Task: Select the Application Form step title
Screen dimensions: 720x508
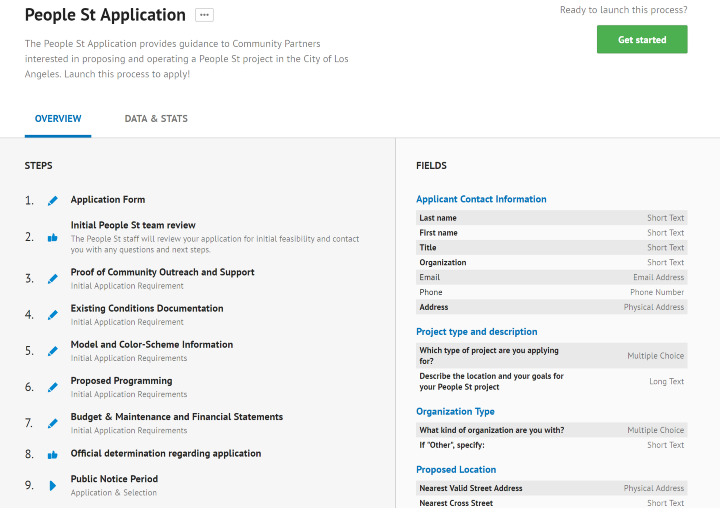Action: [108, 199]
